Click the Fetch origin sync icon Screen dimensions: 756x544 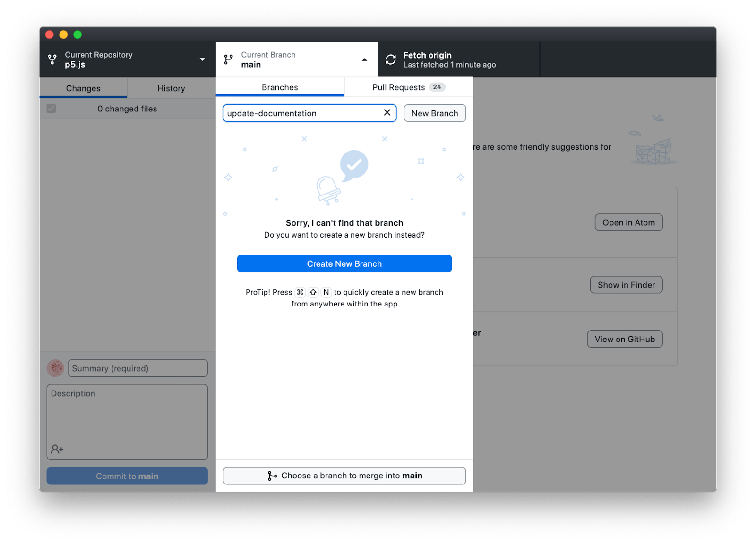pyautogui.click(x=390, y=59)
